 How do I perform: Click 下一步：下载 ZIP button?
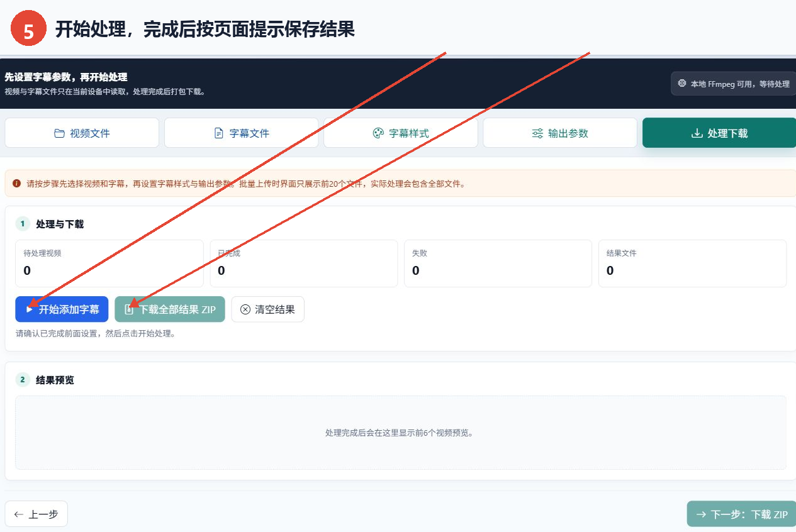coord(741,514)
